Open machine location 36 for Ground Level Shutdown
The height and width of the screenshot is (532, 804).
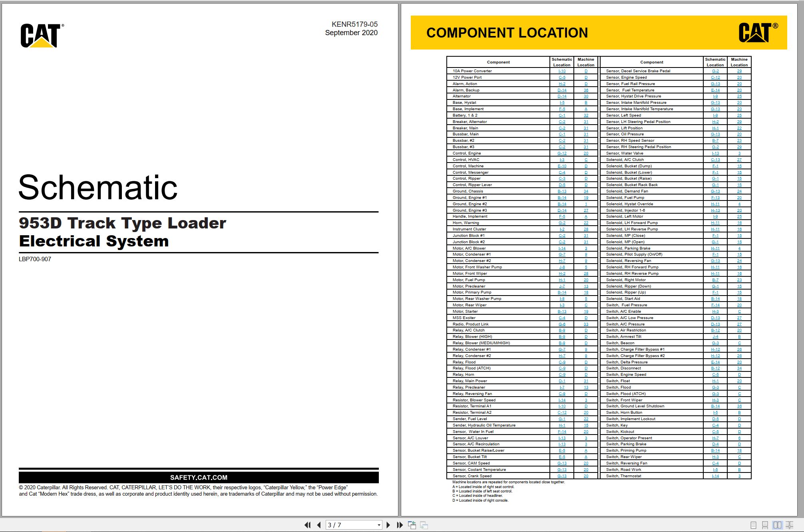click(x=739, y=406)
